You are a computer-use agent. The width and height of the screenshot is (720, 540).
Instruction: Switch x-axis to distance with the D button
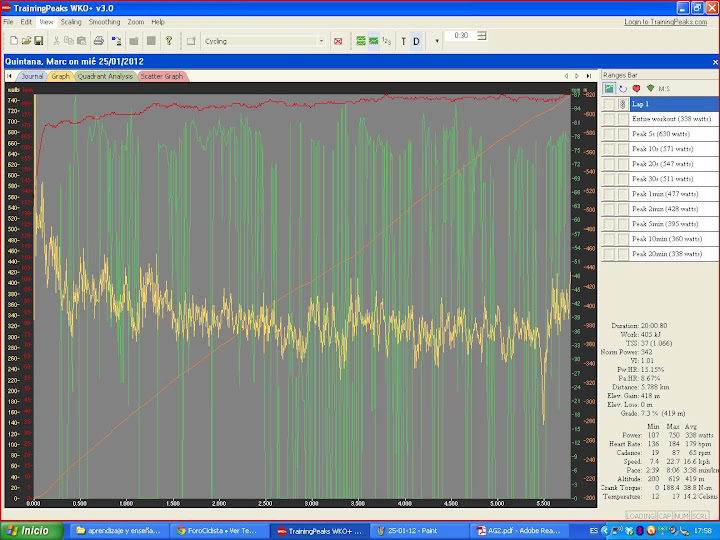tap(416, 41)
